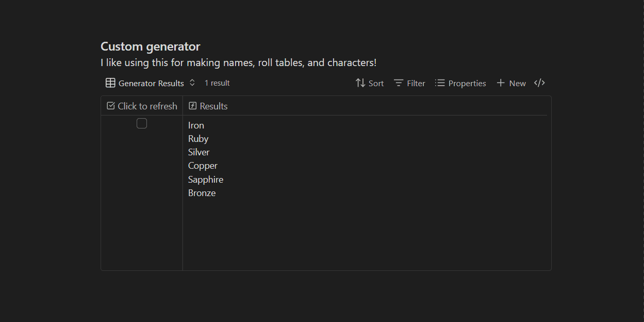Open the Sort options via the arrows icon
This screenshot has width=644, height=322.
(x=360, y=83)
